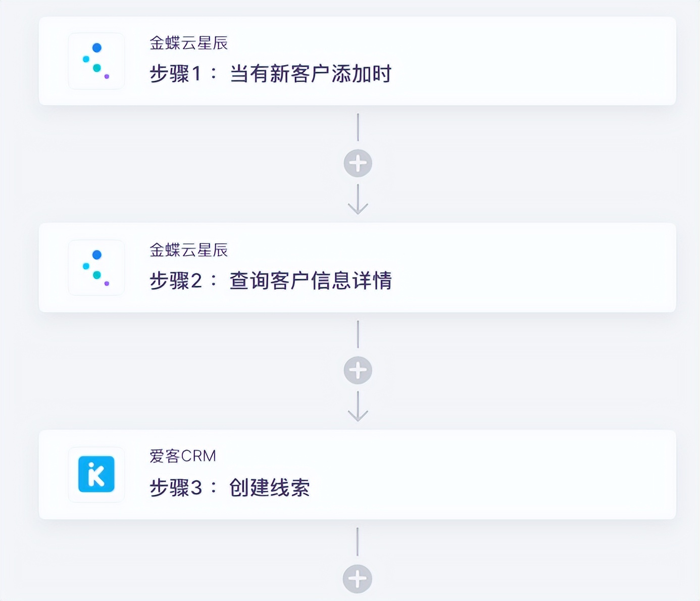This screenshot has height=601, width=700.
Task: Click the plus icon below the 创建线索 step
Action: 358,578
